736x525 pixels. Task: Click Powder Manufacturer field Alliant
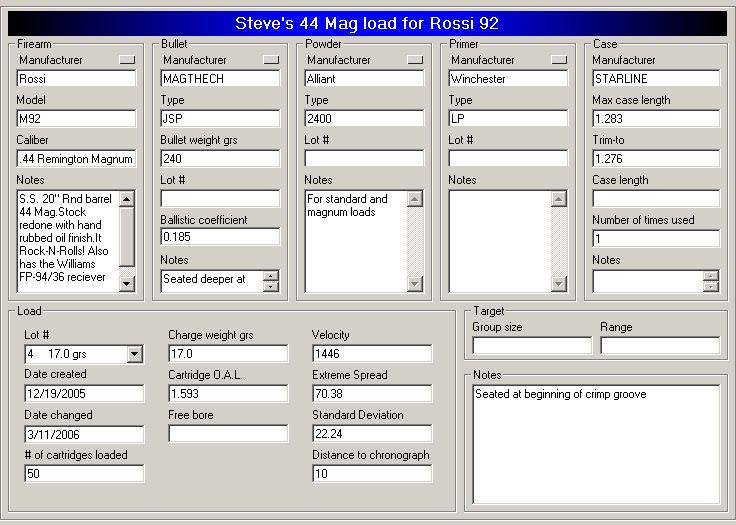364,78
